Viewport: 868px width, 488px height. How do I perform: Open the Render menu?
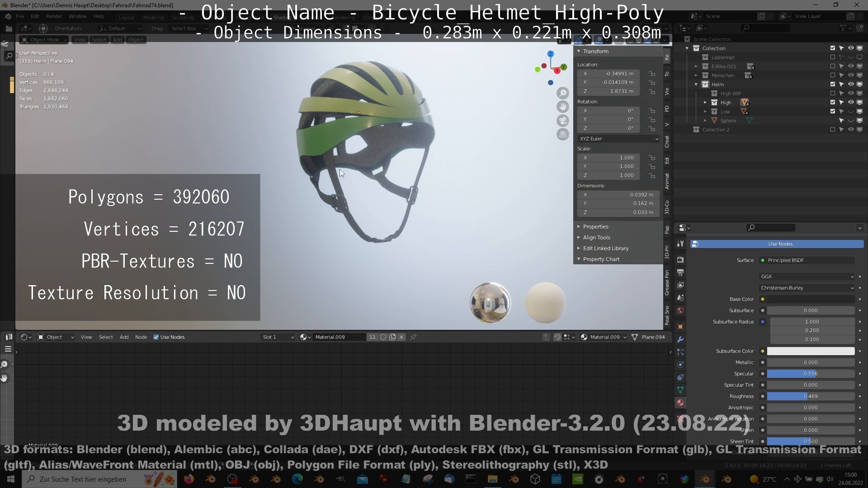pos(54,16)
